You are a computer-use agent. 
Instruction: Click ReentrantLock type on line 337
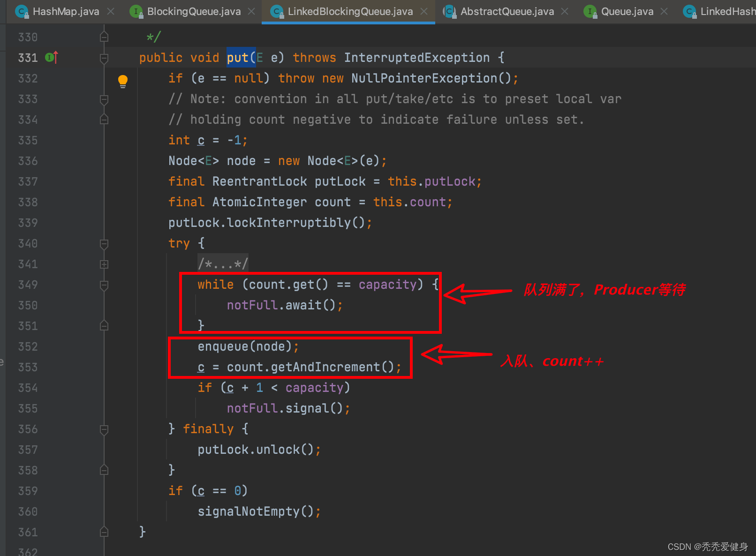pos(259,181)
